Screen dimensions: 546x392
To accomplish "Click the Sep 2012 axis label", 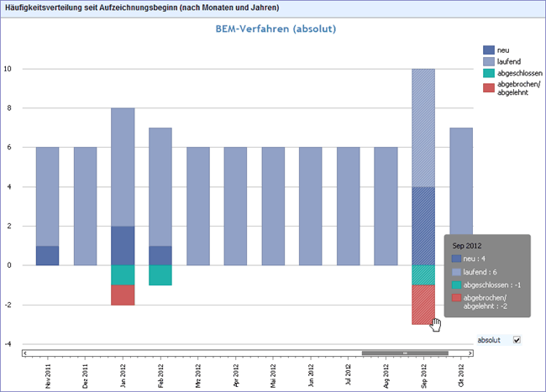I will (x=423, y=376).
